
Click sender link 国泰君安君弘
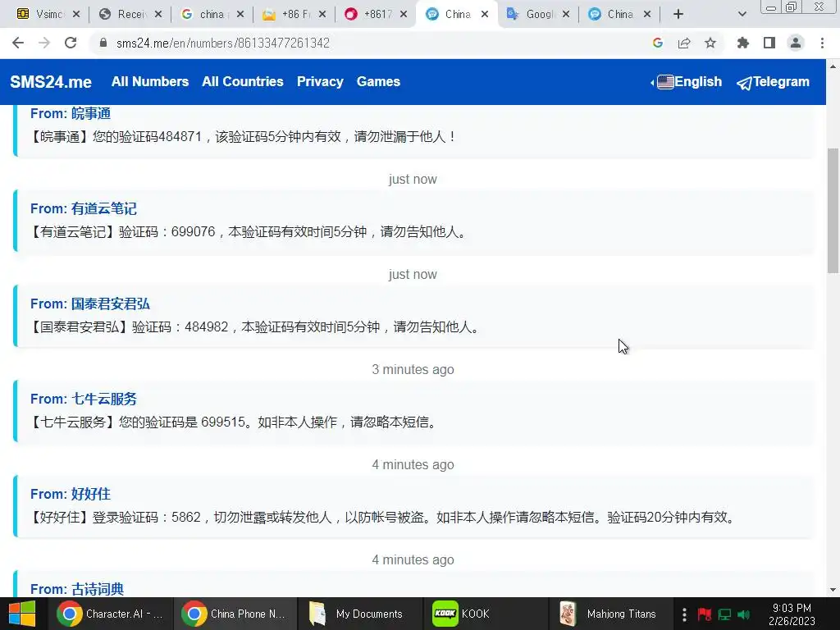[111, 304]
